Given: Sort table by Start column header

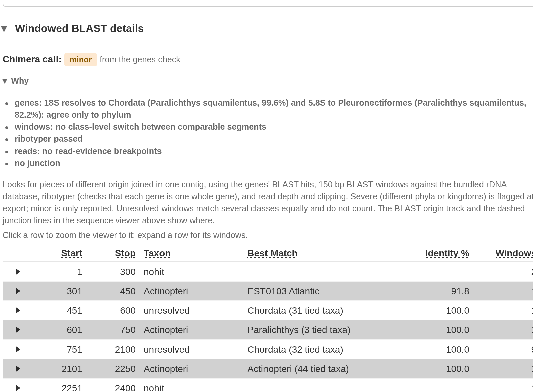Looking at the screenshot, I should [x=72, y=253].
